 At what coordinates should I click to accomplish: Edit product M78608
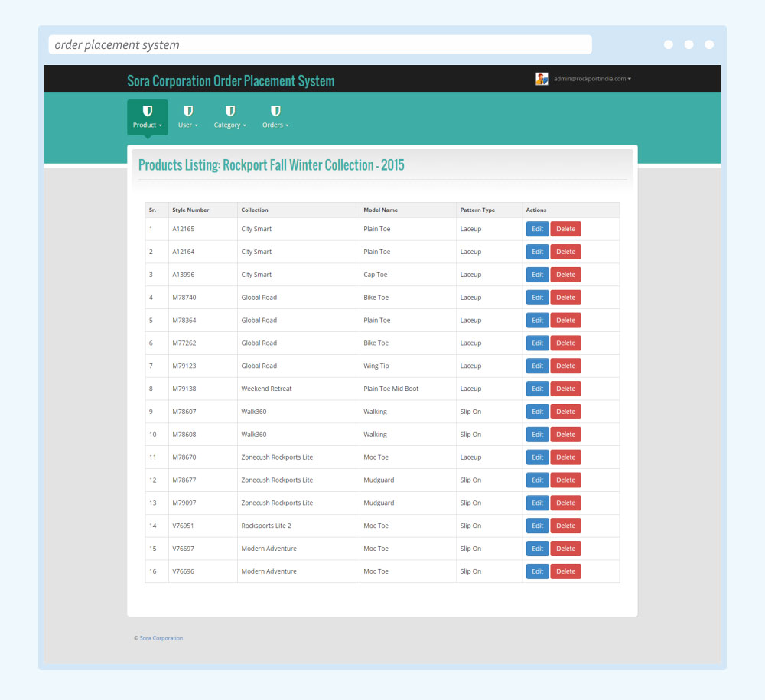[537, 435]
